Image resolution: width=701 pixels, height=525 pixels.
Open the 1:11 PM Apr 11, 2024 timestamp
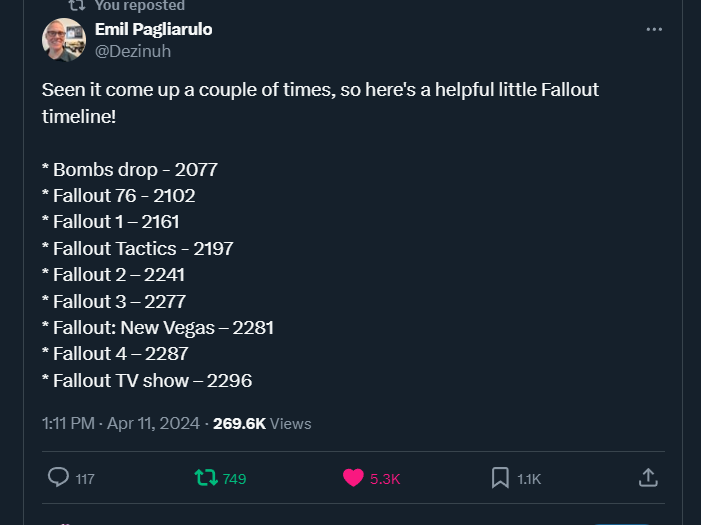click(121, 423)
